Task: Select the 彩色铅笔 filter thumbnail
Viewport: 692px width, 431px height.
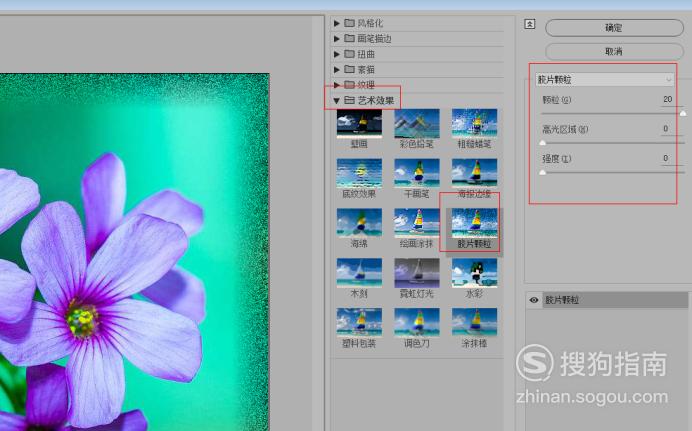Action: click(417, 123)
